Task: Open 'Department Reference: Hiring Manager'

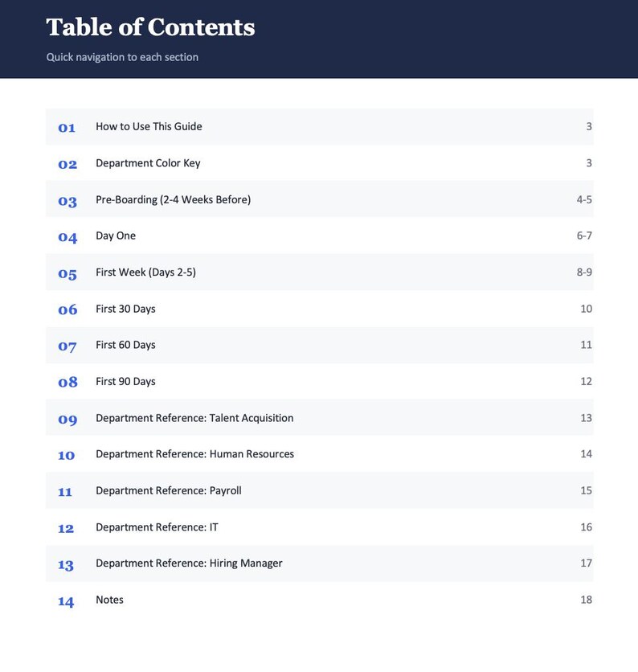Action: [319, 563]
